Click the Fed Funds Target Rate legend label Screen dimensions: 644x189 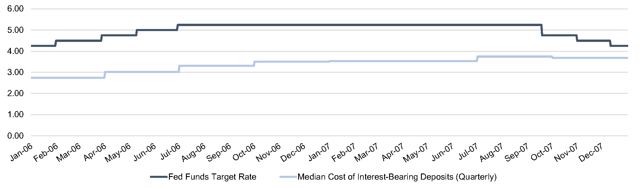(212, 177)
